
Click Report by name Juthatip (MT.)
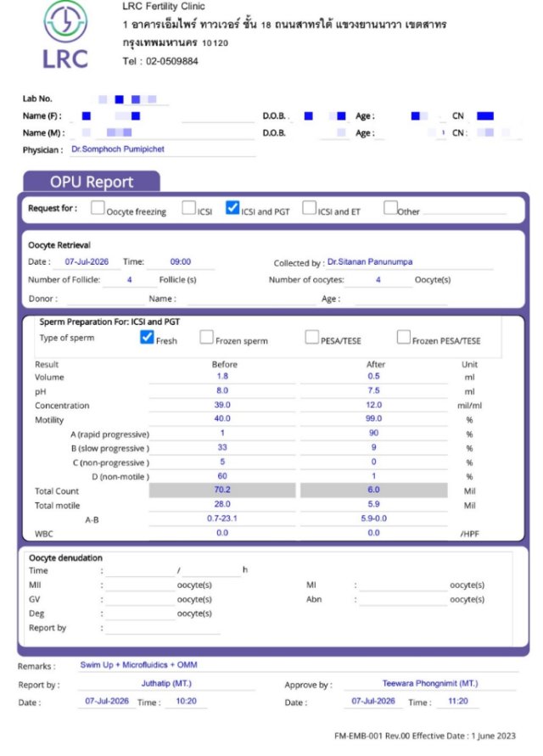pyautogui.click(x=166, y=684)
